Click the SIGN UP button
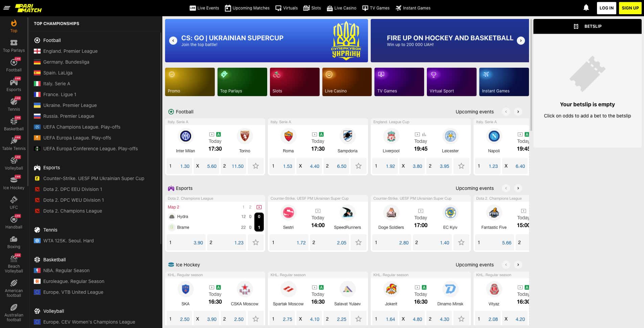The image size is (644, 328). [630, 8]
